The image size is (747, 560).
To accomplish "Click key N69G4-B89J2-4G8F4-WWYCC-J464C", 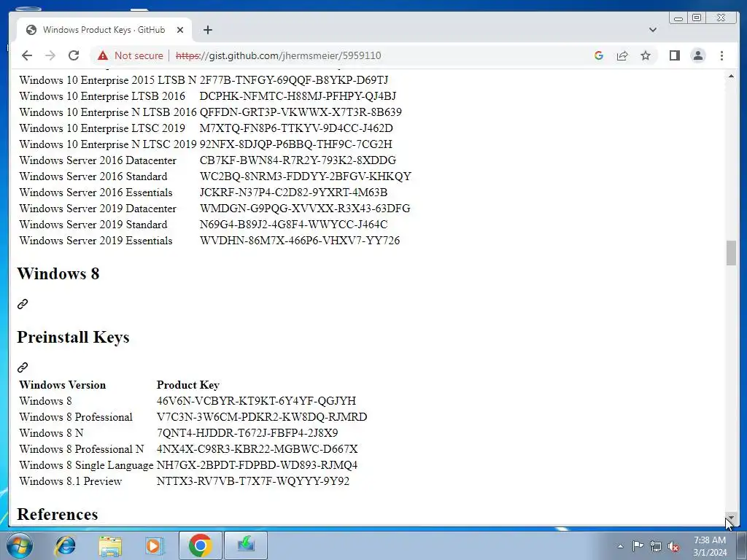I will (x=293, y=225).
